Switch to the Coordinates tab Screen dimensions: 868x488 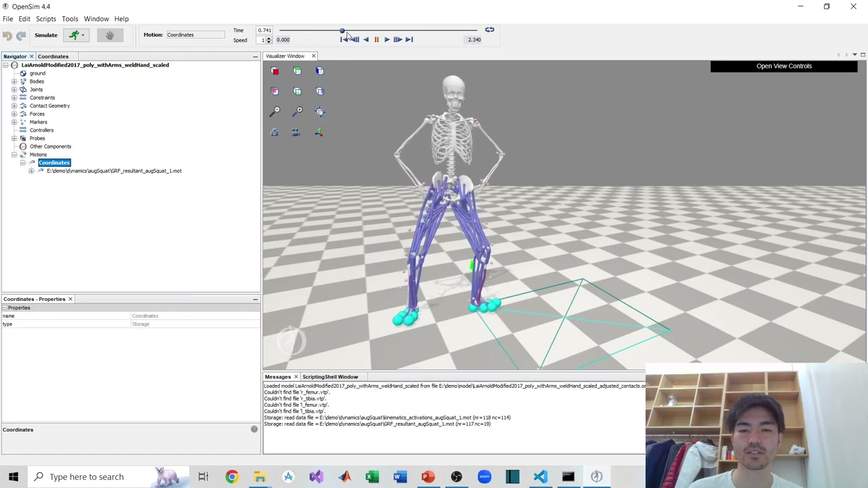coord(53,56)
